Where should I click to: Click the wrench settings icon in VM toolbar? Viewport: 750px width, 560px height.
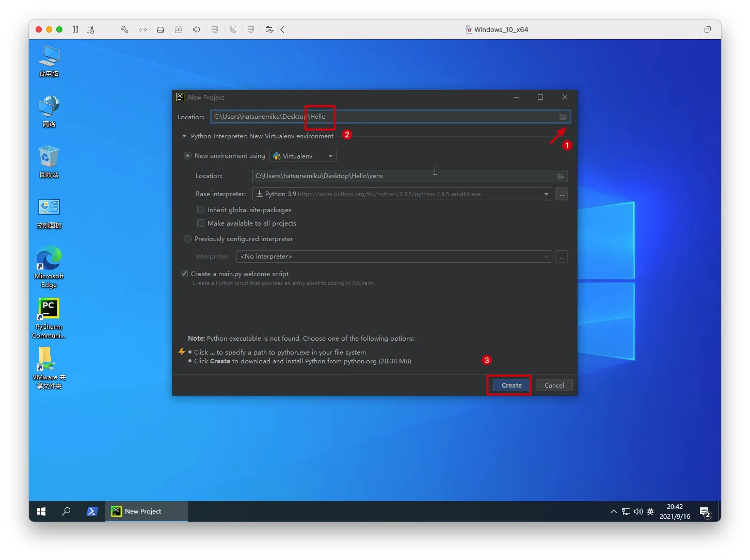[124, 29]
